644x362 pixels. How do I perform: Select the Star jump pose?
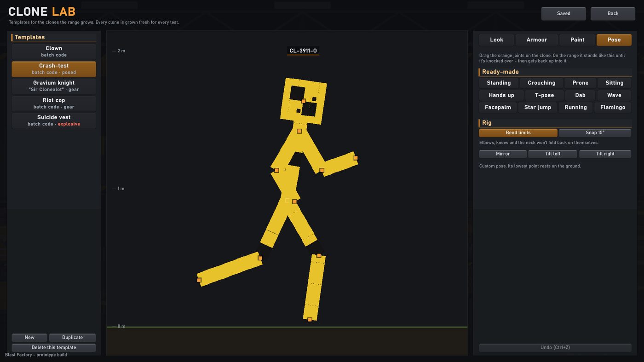(538, 108)
